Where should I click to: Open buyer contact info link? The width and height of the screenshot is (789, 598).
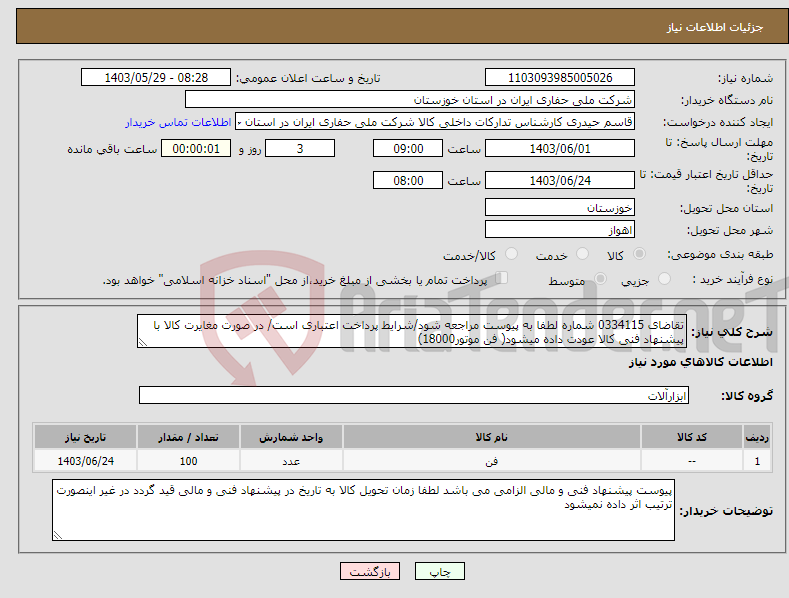[x=178, y=122]
